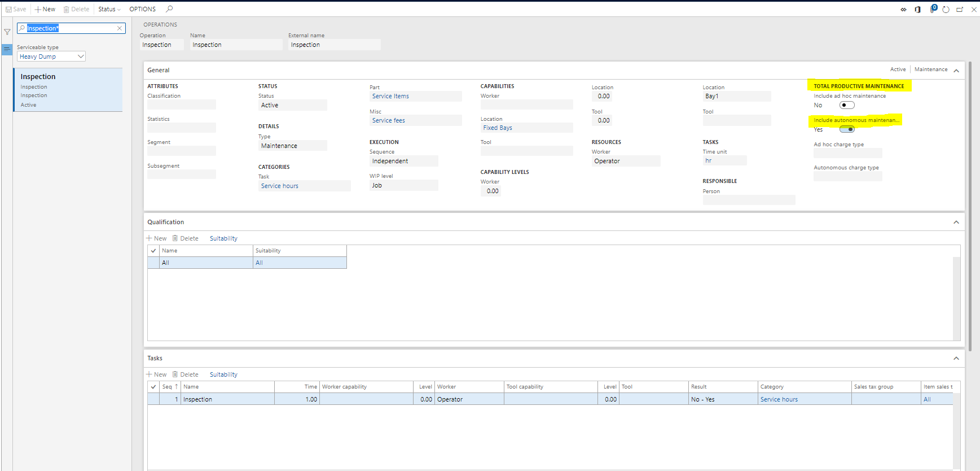980x471 pixels.
Task: Click the Autonomous charge type field
Action: [x=848, y=176]
